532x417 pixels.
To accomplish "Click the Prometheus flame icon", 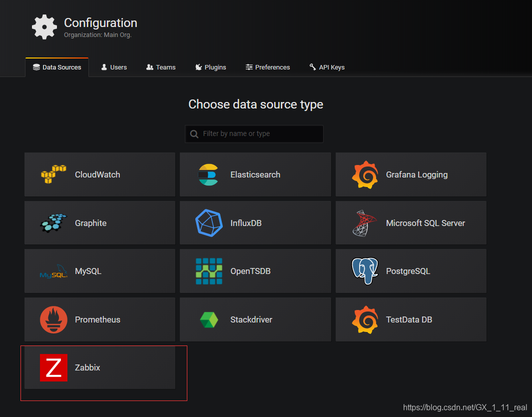I will (x=53, y=319).
